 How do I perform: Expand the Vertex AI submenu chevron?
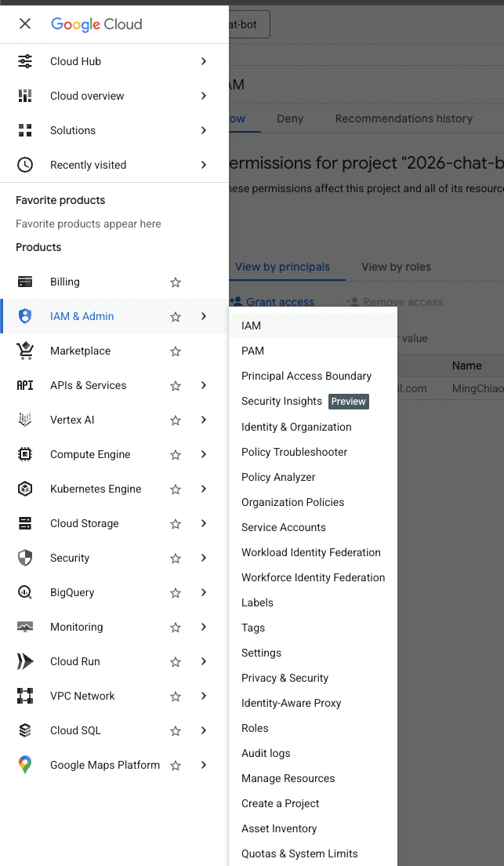pyautogui.click(x=204, y=420)
